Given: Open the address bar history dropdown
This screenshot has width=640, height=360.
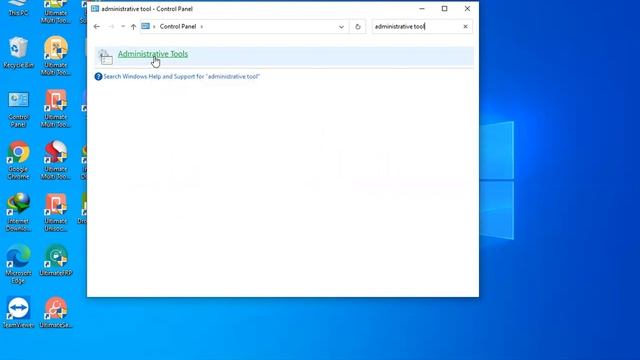Looking at the screenshot, I should (x=341, y=27).
